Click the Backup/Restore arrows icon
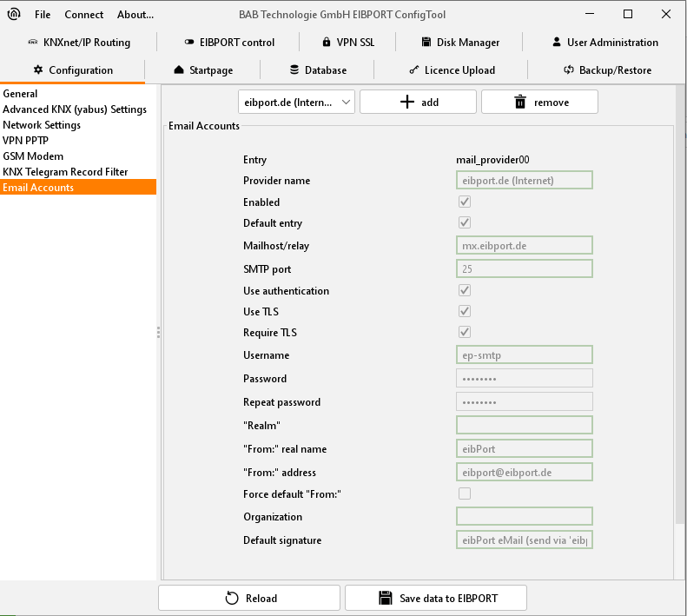 [569, 70]
